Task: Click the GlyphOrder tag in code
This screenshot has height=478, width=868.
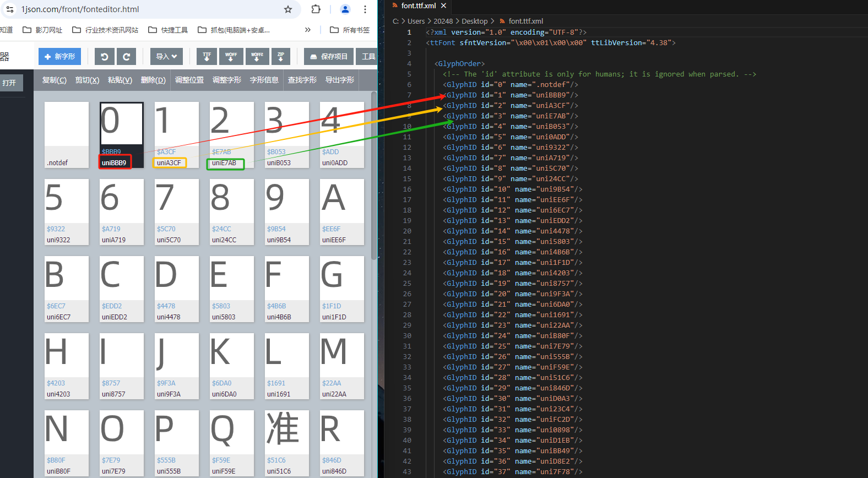Action: (459, 63)
